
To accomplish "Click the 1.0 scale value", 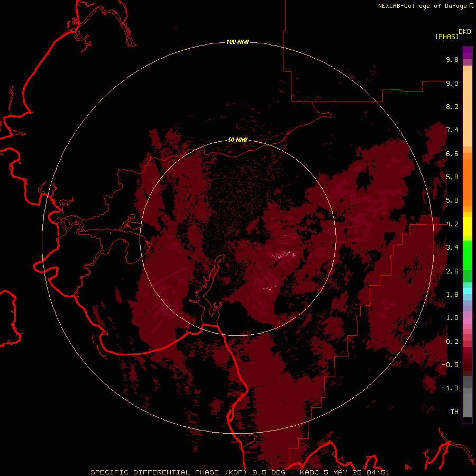I will [452, 318].
